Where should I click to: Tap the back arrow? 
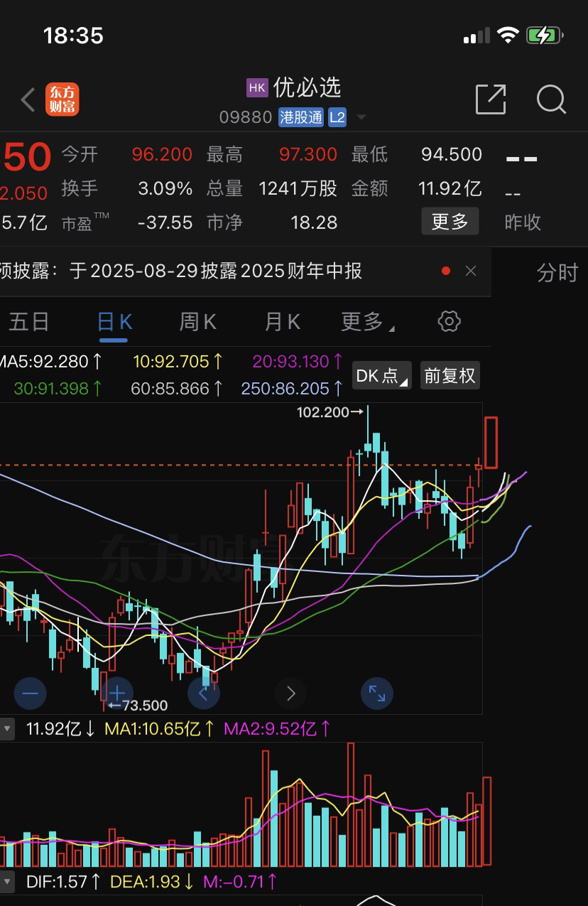pyautogui.click(x=28, y=100)
